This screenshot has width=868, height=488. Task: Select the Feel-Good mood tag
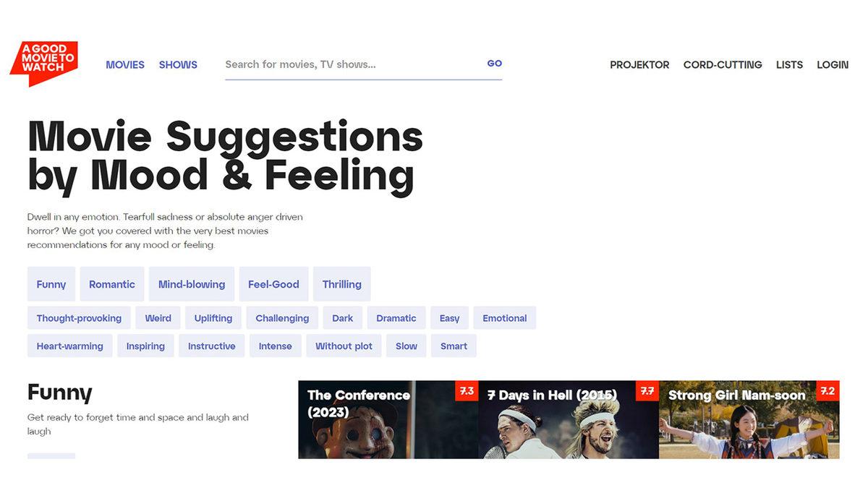(x=273, y=284)
